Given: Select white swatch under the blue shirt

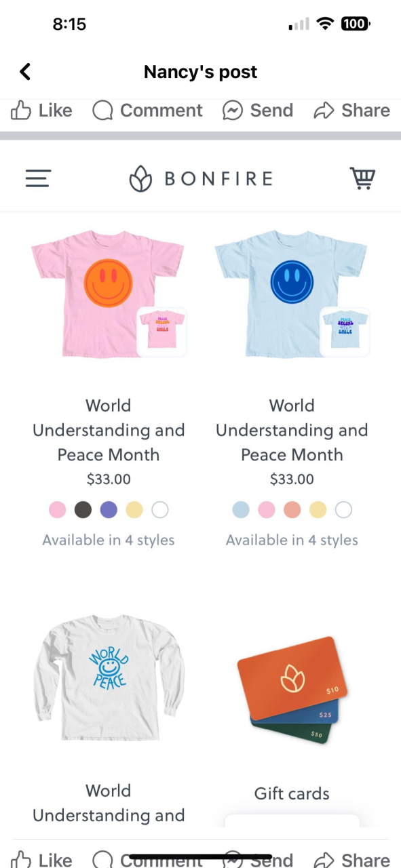Looking at the screenshot, I should tap(344, 510).
